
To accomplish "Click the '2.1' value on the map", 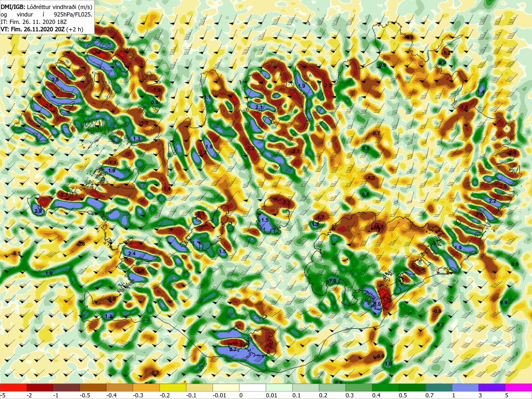I will click(x=259, y=107).
